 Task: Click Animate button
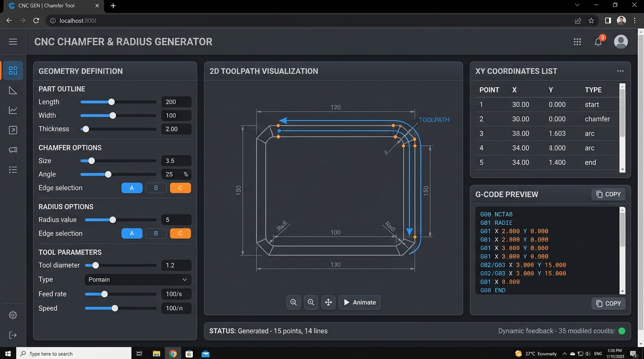point(360,302)
